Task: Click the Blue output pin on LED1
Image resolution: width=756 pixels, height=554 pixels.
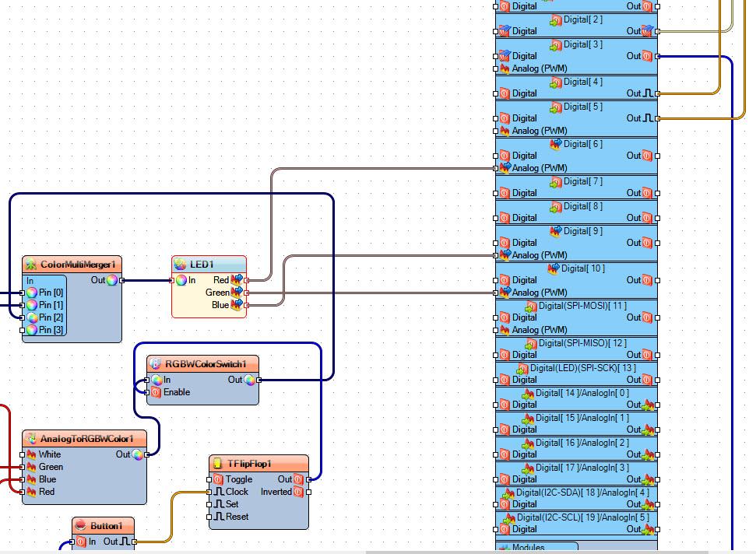Action: (x=246, y=305)
